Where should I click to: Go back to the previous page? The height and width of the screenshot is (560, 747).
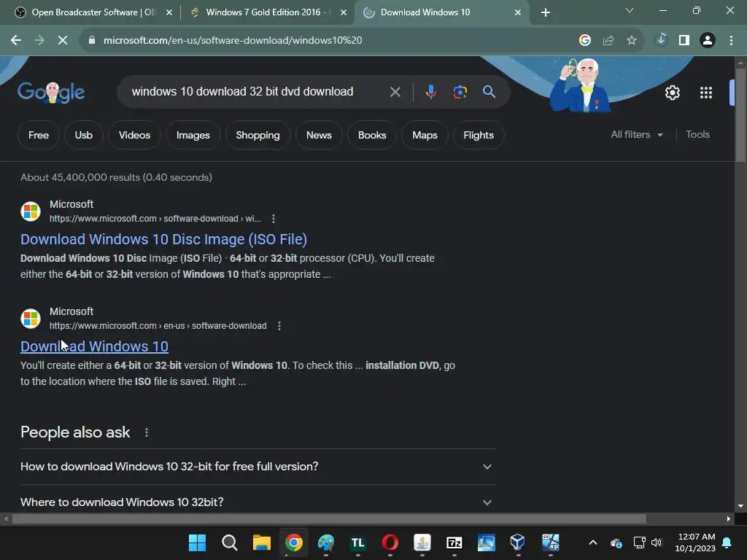tap(16, 41)
